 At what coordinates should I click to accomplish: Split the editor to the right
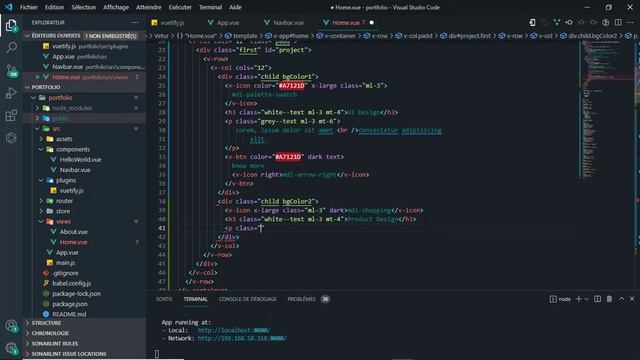point(618,22)
